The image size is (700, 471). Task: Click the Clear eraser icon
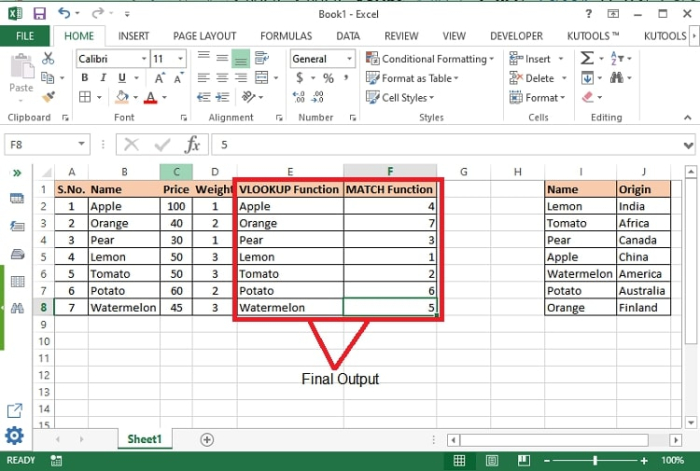[x=588, y=97]
